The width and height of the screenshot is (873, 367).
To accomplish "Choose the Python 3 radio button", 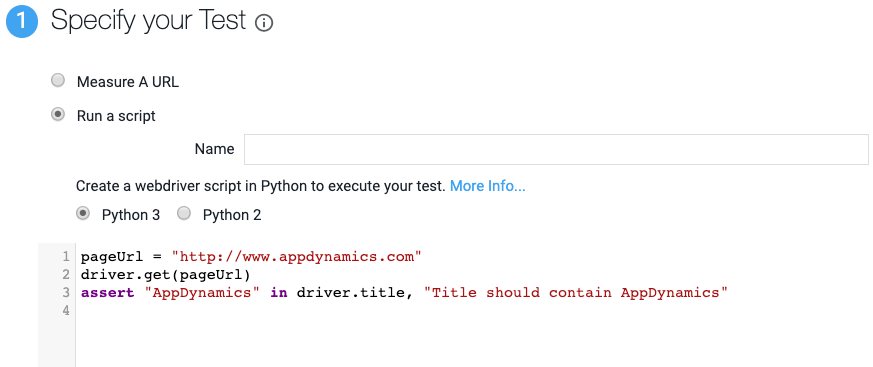I will pyautogui.click(x=83, y=213).
